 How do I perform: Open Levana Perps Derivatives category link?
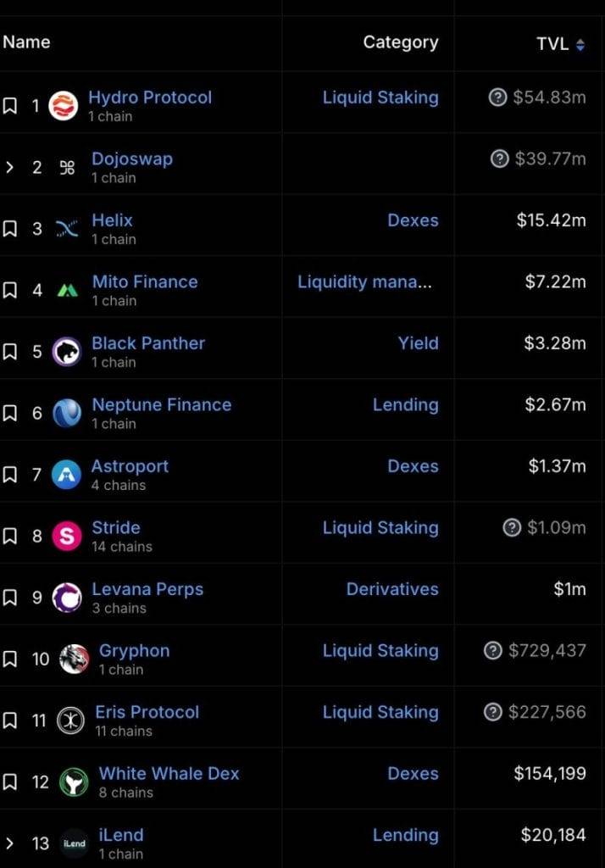392,589
